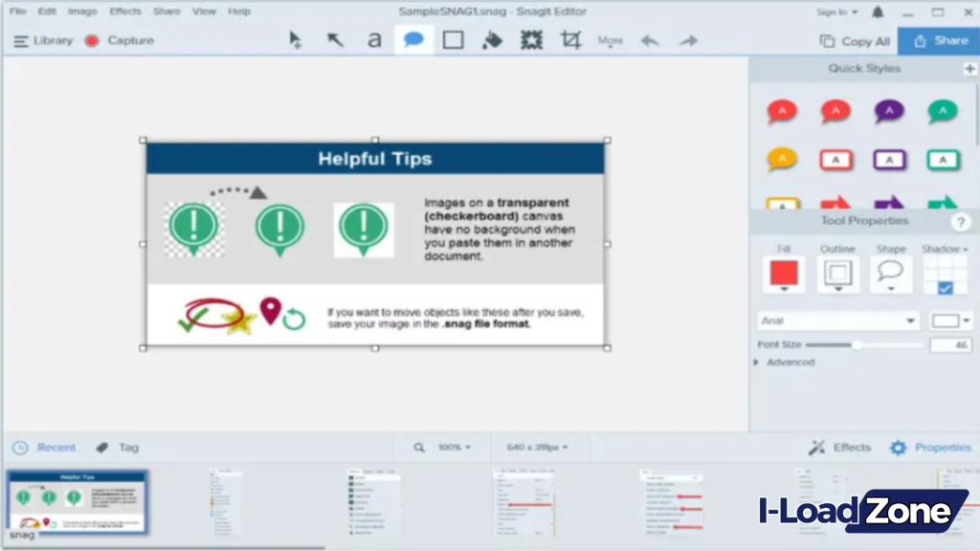Viewport: 980px width, 551px height.
Task: Open the Arial font family dropdown
Action: pyautogui.click(x=837, y=320)
